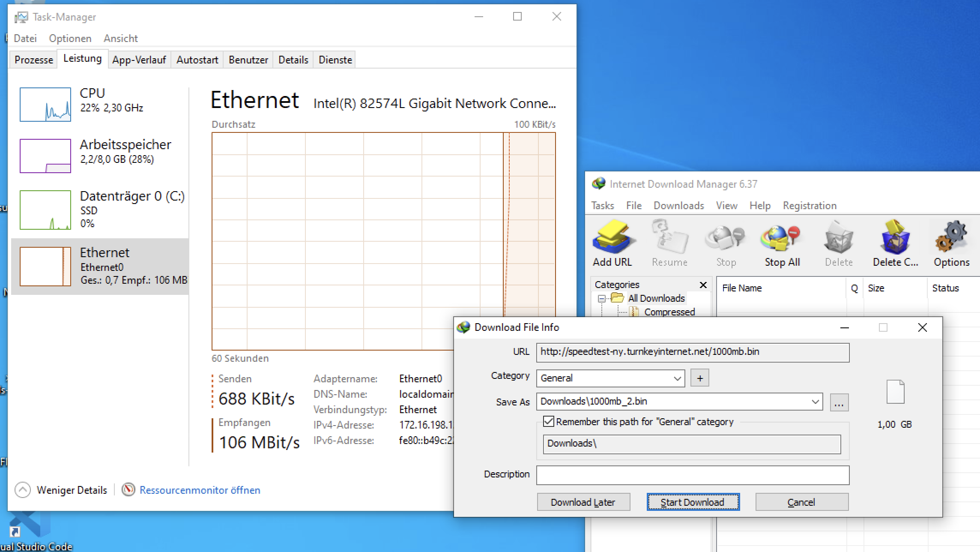Close the Categories panel with the X
This screenshot has width=980, height=552.
coord(703,285)
